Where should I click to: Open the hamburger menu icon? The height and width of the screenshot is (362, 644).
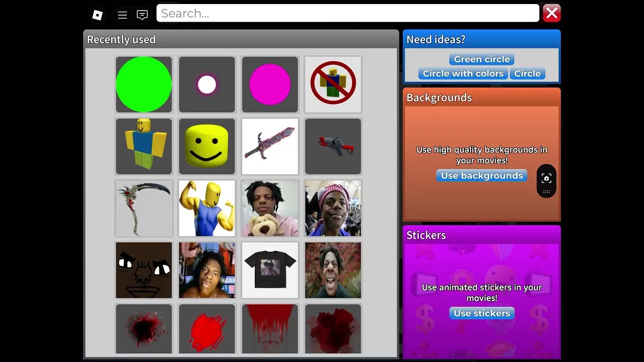pyautogui.click(x=122, y=15)
